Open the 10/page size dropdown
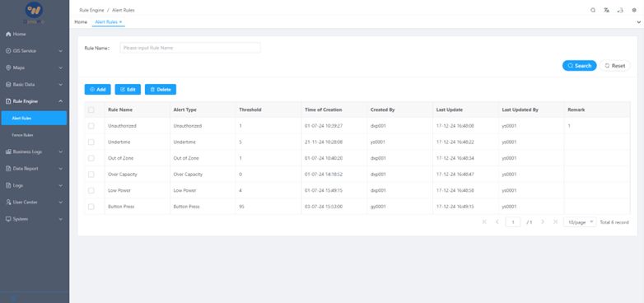 (x=580, y=222)
